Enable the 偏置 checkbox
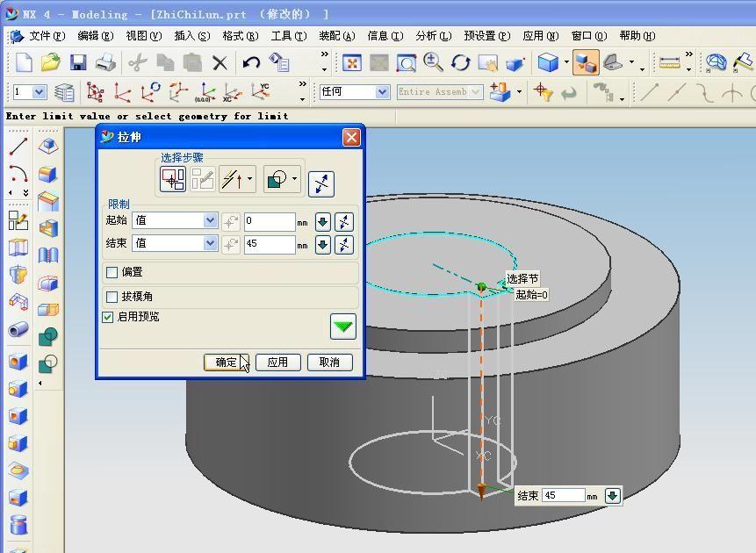756x553 pixels. (112, 272)
